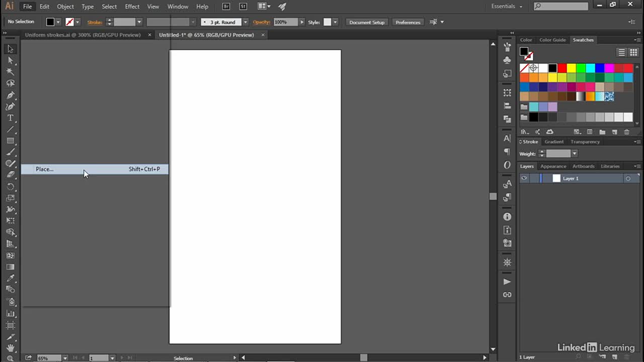Open the Window menu

[x=178, y=7]
